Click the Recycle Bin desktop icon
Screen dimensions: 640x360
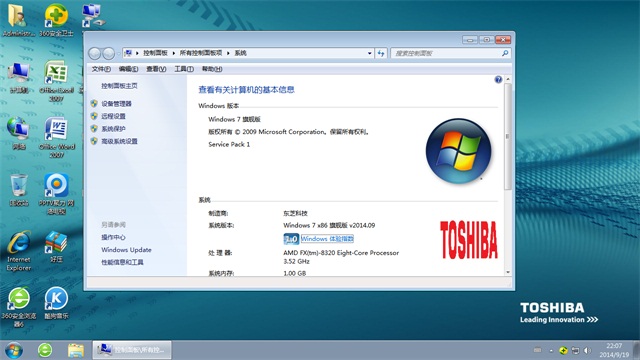point(19,190)
